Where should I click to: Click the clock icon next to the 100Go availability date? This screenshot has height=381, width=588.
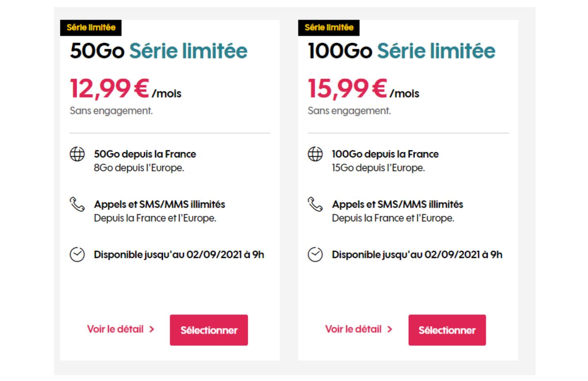coord(315,255)
